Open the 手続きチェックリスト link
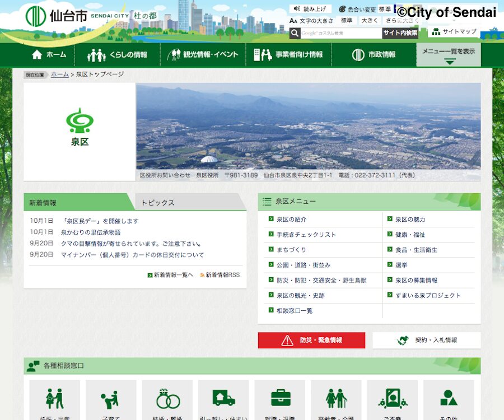The image size is (504, 420). coord(306,235)
